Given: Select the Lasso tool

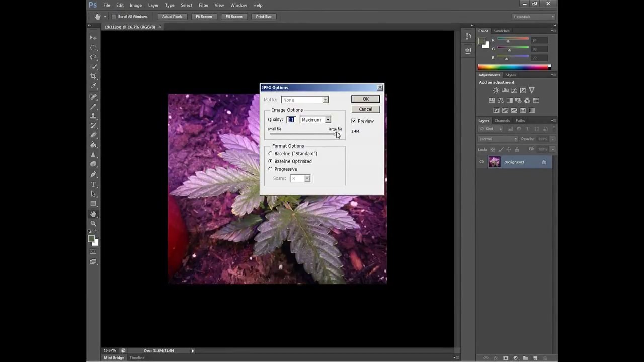Looking at the screenshot, I should pos(93,57).
